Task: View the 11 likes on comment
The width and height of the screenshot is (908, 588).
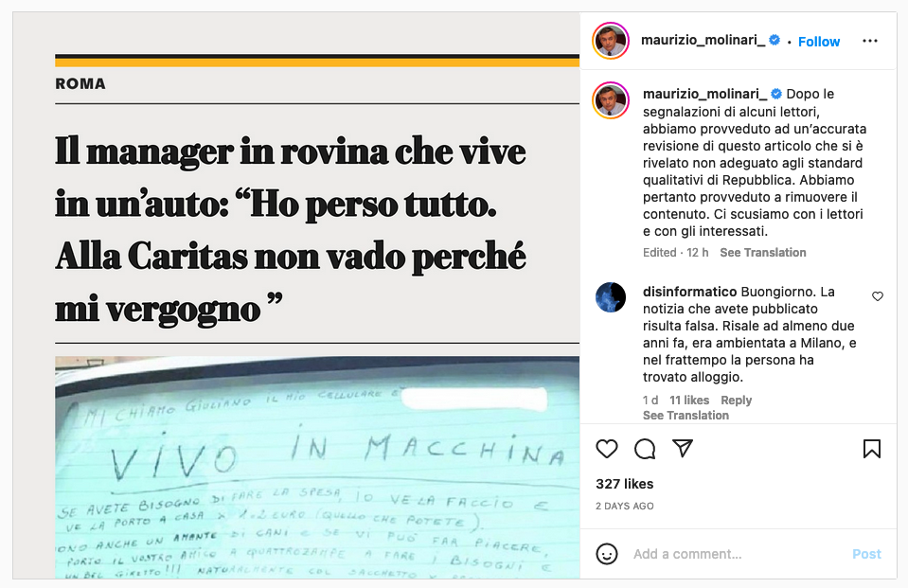Action: click(689, 401)
